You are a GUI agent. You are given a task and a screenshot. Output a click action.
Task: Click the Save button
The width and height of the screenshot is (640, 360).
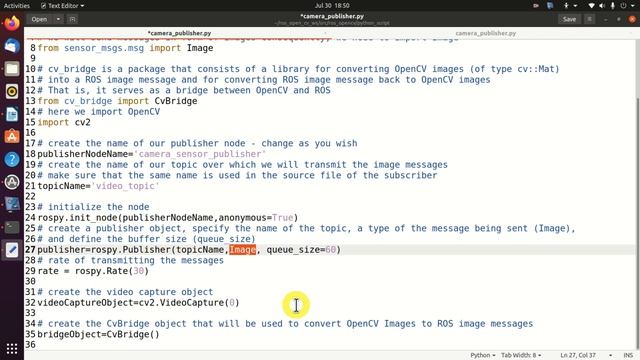click(569, 19)
